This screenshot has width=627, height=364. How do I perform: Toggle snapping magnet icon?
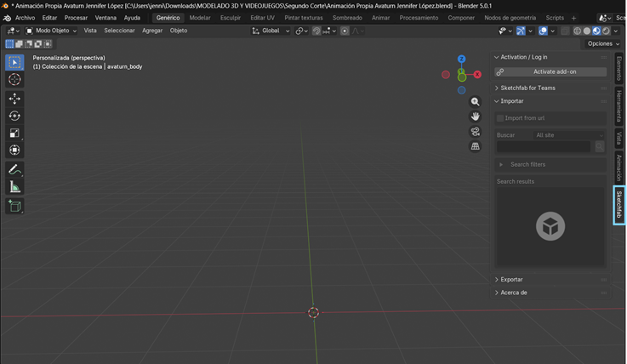pyautogui.click(x=316, y=31)
